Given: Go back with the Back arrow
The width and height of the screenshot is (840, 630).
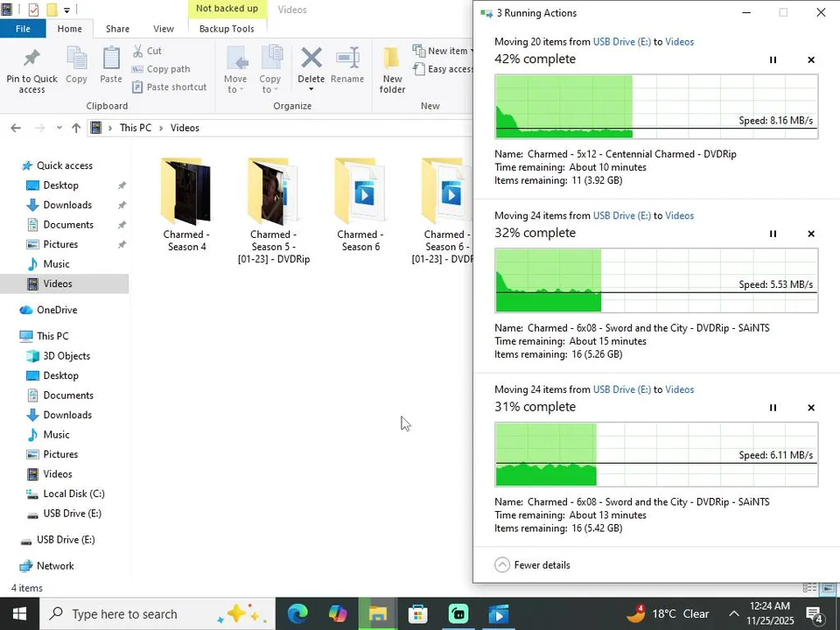Looking at the screenshot, I should tap(16, 128).
